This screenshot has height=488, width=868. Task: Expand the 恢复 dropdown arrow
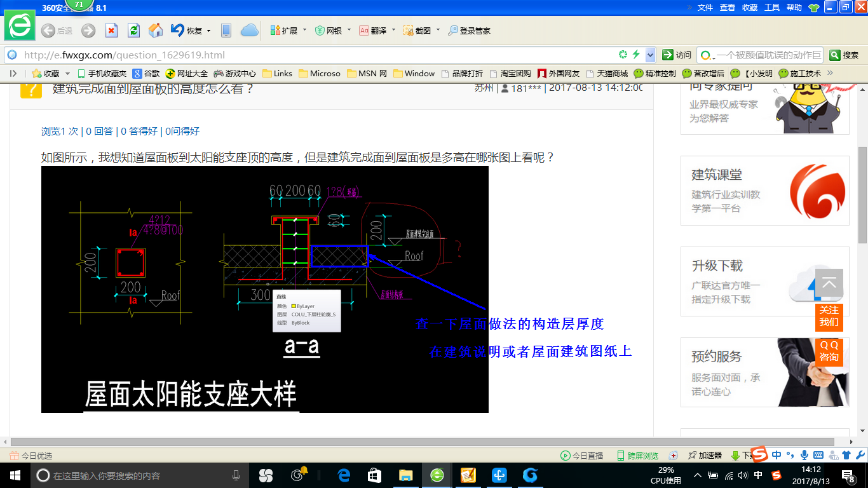click(208, 30)
